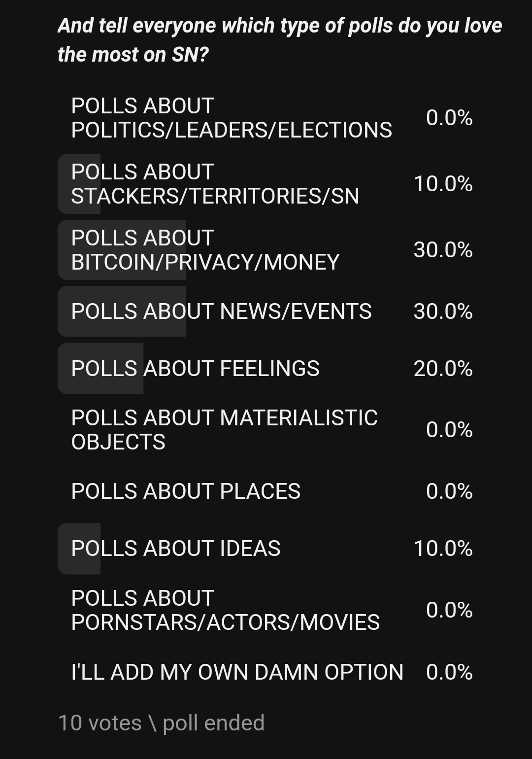Choose the Bitcoin/Privacy/Money poll option

(x=205, y=250)
